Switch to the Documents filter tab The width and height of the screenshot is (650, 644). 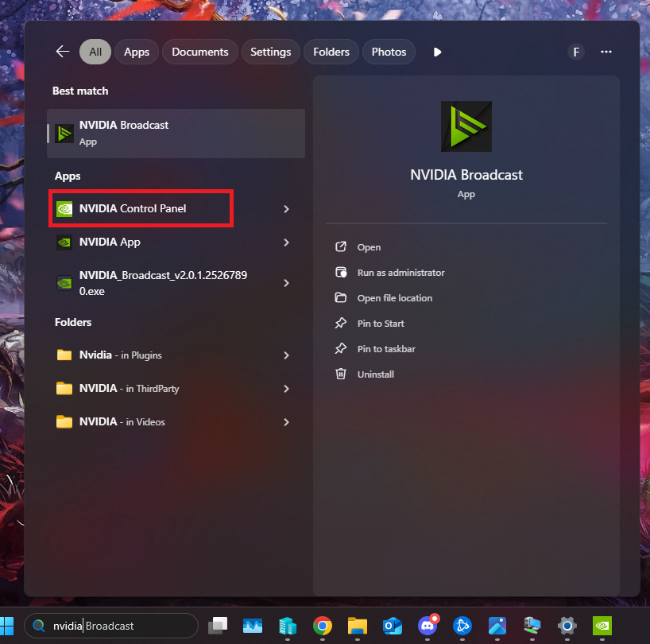coord(199,52)
